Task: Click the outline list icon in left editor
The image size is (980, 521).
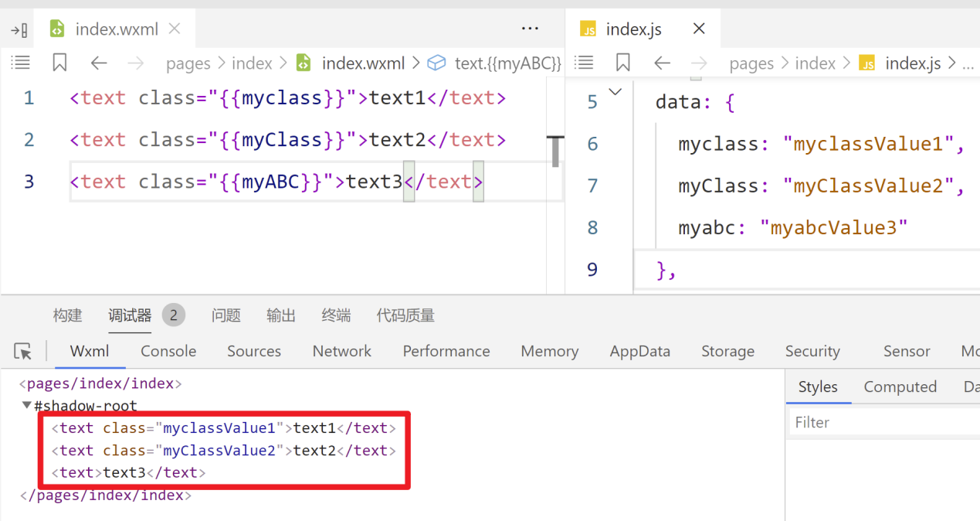Action: (21, 63)
